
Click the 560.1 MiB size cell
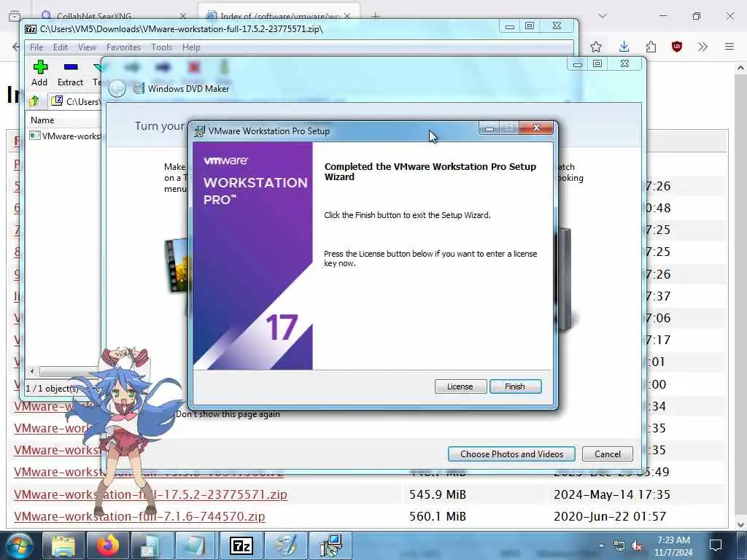(438, 516)
